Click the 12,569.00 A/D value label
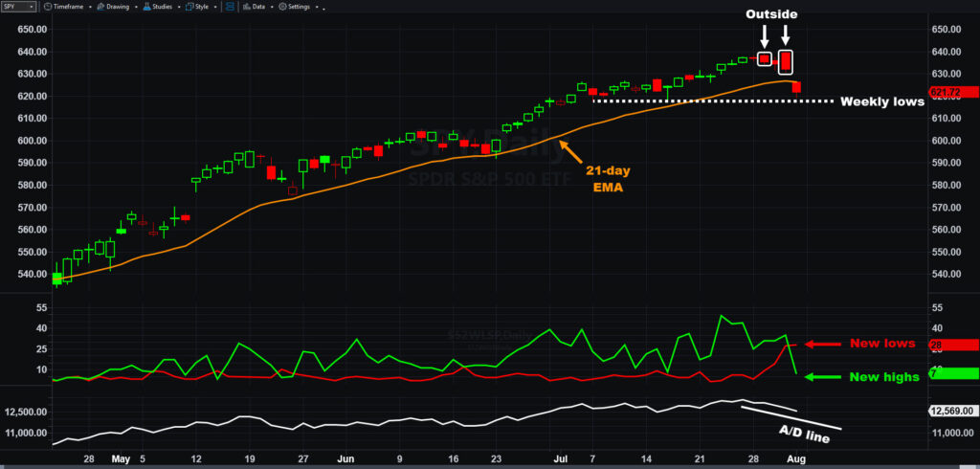This screenshot has width=980, height=469. pyautogui.click(x=952, y=411)
